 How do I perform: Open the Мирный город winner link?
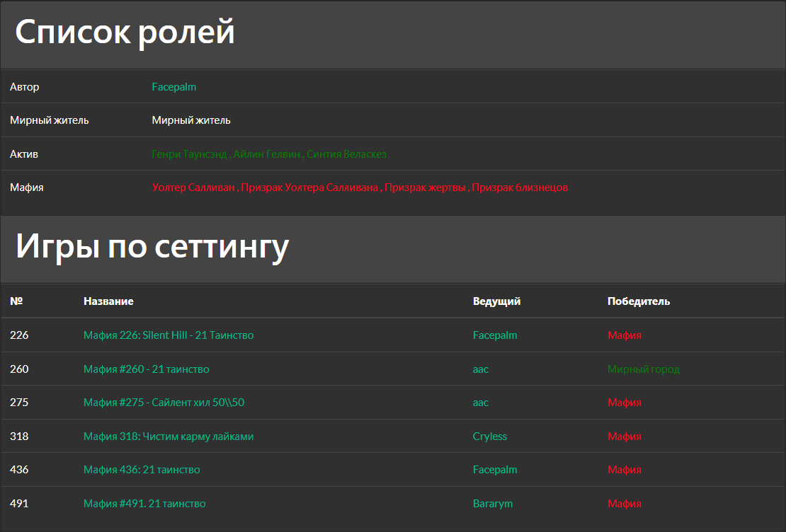tap(644, 369)
